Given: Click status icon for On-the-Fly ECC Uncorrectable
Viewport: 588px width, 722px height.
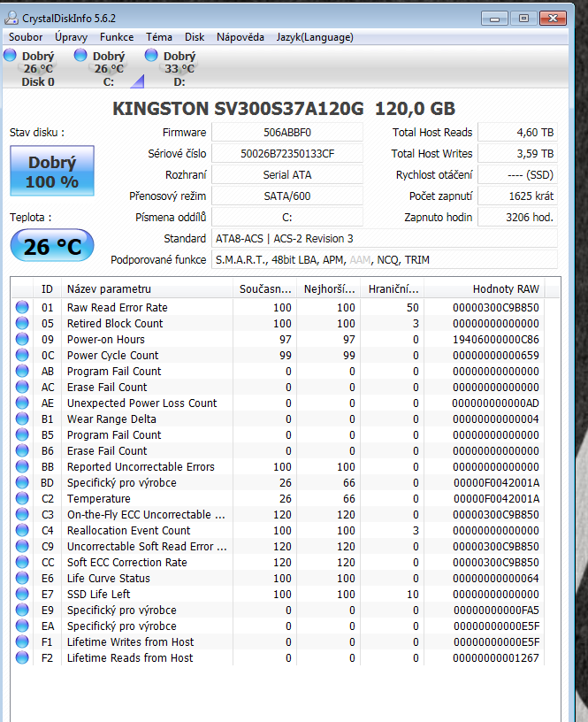Looking at the screenshot, I should pyautogui.click(x=22, y=514).
